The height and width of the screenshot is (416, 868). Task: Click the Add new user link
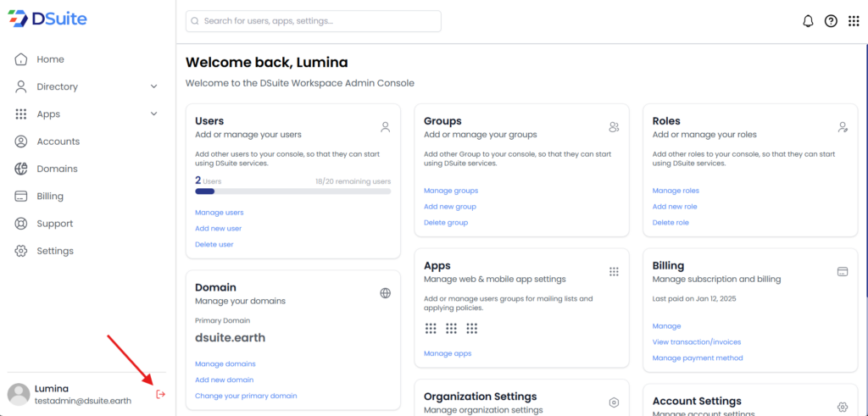point(218,229)
